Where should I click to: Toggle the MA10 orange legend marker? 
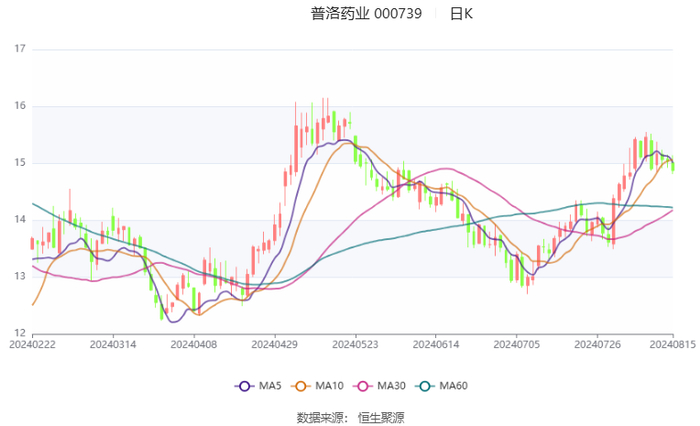[301, 386]
